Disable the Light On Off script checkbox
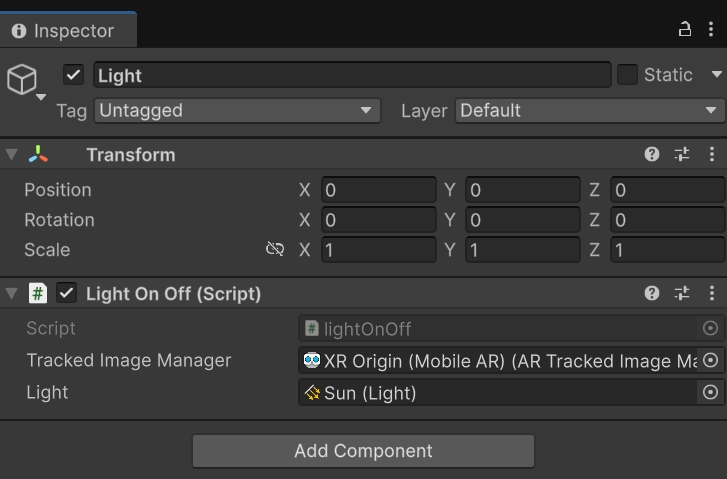This screenshot has height=479, width=727. point(67,293)
